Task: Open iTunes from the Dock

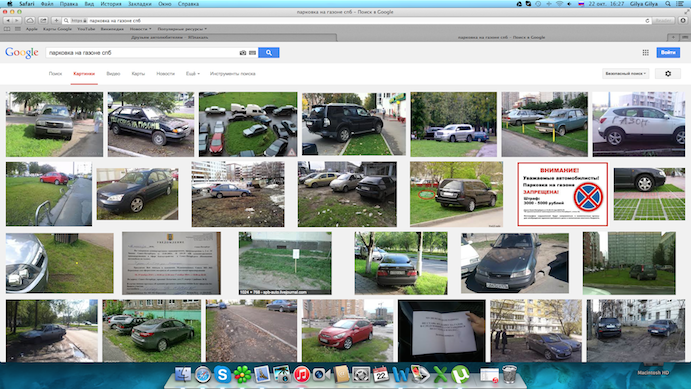Action: click(x=302, y=375)
